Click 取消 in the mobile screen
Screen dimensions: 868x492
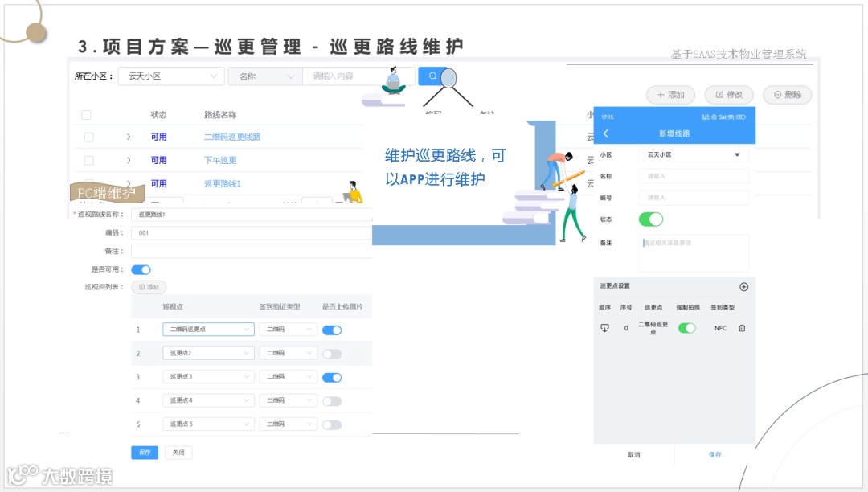click(634, 455)
